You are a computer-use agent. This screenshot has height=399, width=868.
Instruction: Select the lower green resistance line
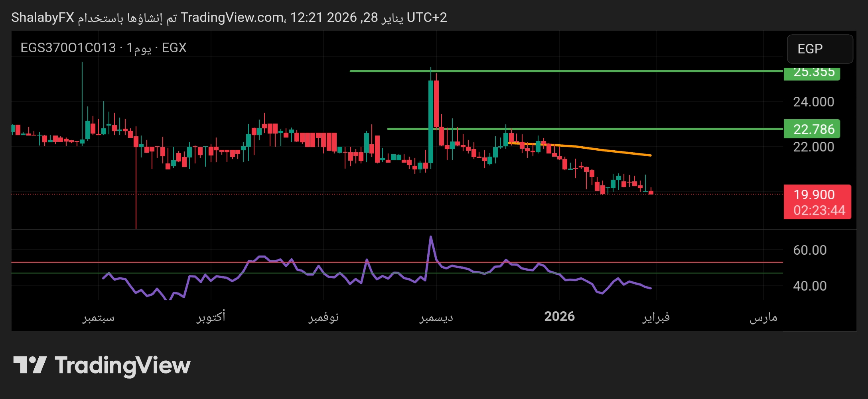638,129
